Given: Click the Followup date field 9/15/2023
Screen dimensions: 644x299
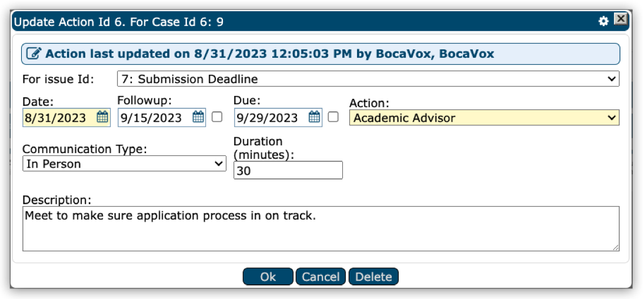Looking at the screenshot, I should point(154,118).
